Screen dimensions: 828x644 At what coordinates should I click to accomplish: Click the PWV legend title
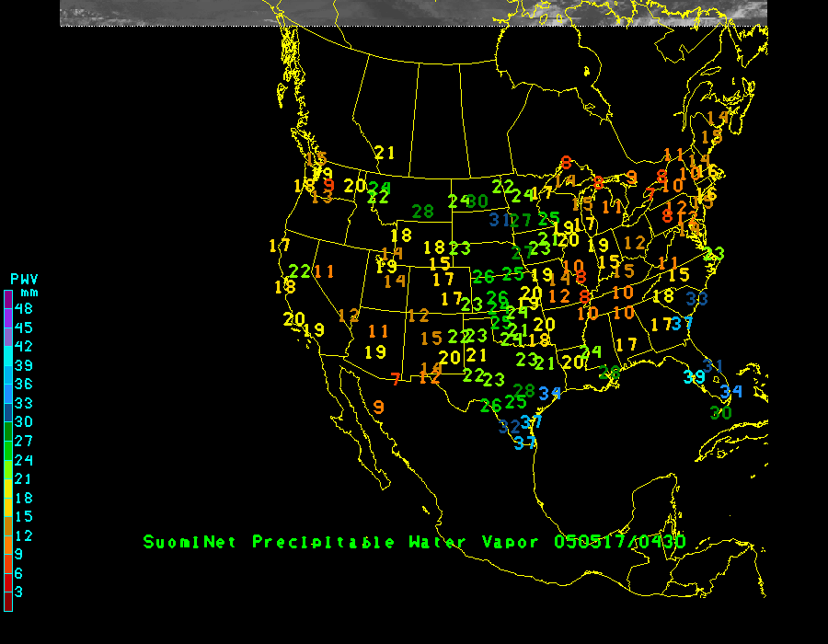click(24, 279)
